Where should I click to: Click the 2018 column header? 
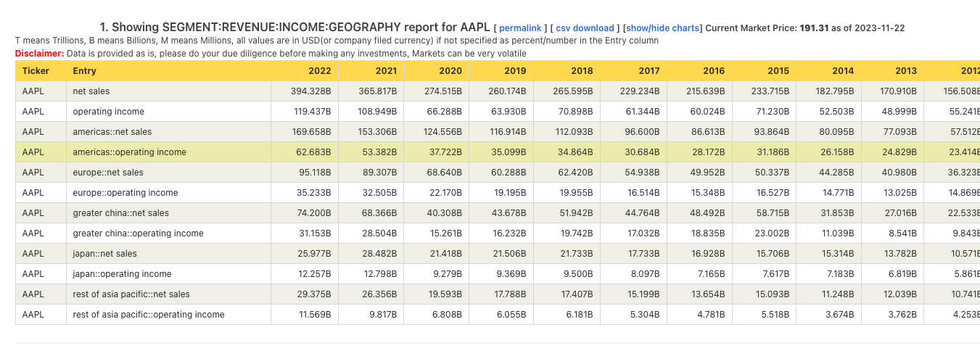click(x=567, y=71)
